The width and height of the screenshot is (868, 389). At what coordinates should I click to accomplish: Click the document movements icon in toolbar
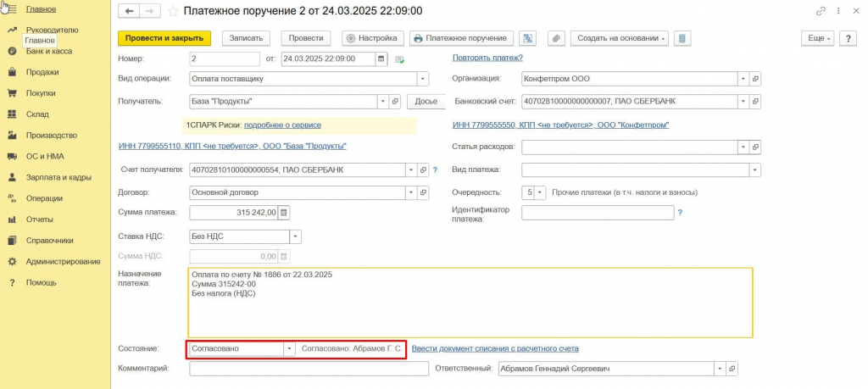click(528, 38)
